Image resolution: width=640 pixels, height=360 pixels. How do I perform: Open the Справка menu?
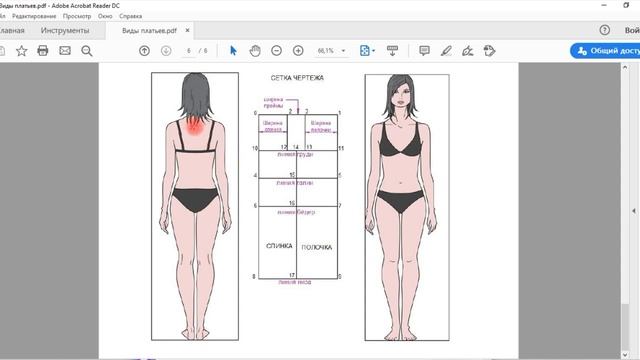(x=131, y=16)
